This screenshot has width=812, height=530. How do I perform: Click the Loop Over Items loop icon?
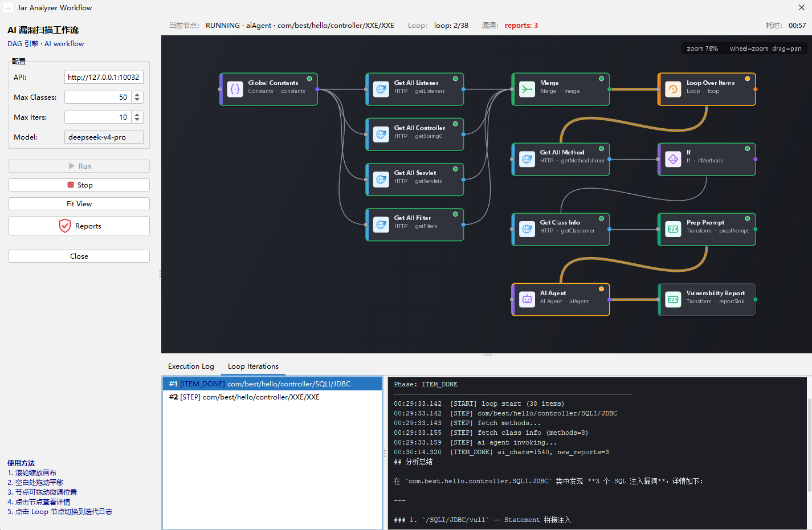(x=673, y=89)
